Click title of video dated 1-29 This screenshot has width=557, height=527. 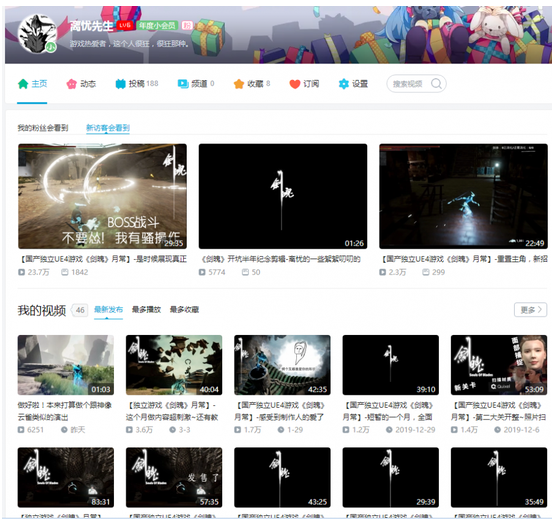point(281,411)
